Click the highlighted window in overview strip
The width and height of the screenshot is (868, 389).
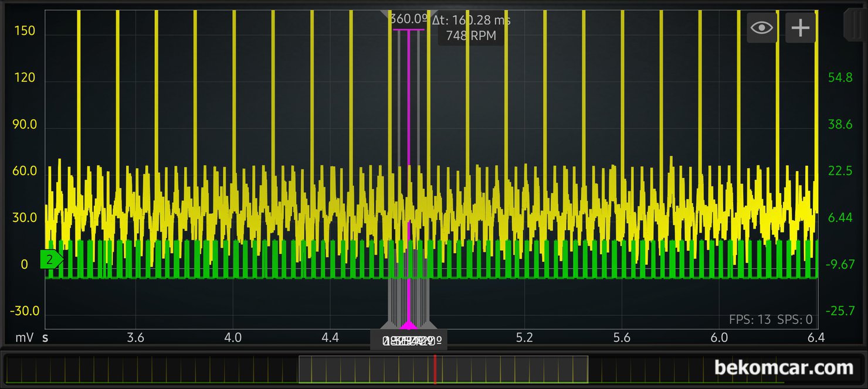coord(364,370)
